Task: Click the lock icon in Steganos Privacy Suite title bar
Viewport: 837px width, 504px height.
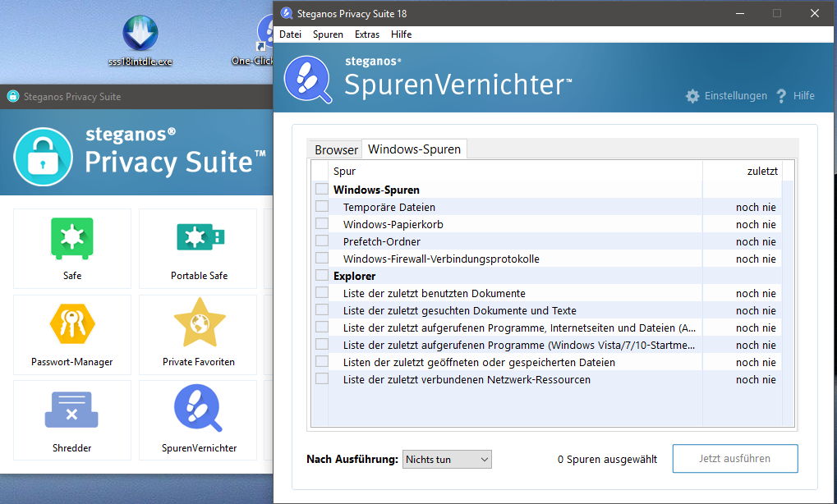Action: 13,97
